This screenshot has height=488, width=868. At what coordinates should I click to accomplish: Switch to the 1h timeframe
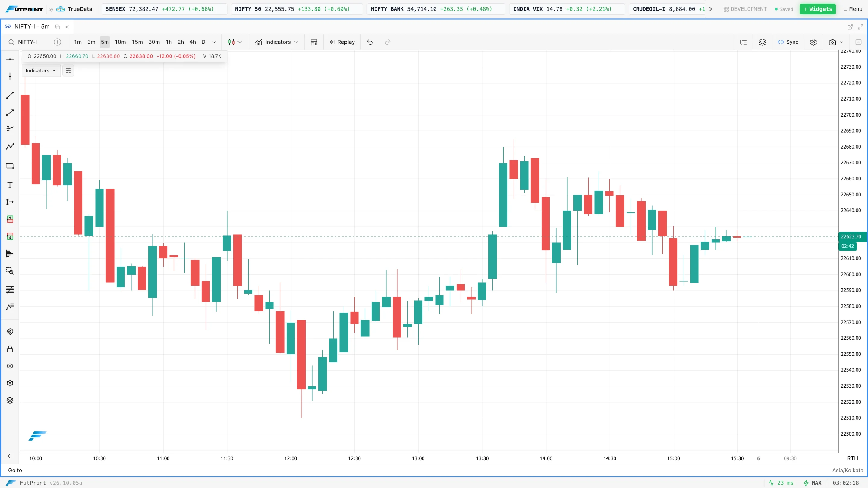pyautogui.click(x=169, y=42)
